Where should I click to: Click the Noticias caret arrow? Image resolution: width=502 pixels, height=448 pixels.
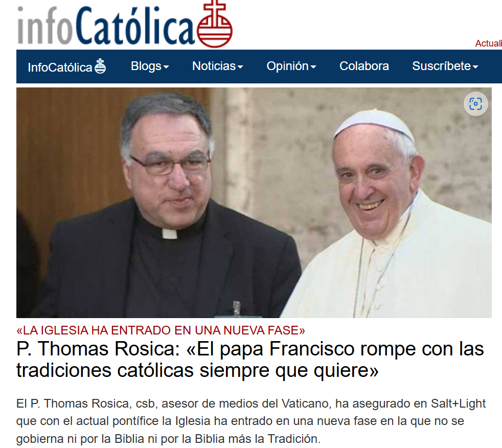240,67
